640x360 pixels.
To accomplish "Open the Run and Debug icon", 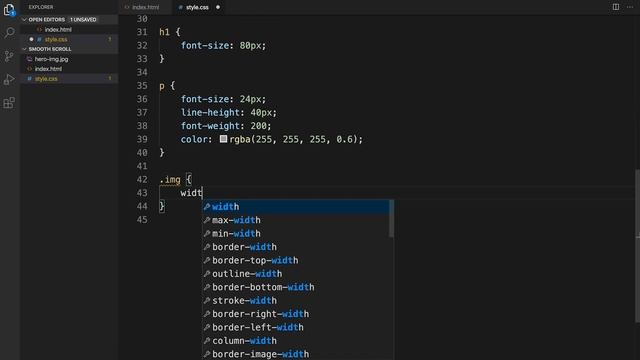I will pyautogui.click(x=9, y=79).
